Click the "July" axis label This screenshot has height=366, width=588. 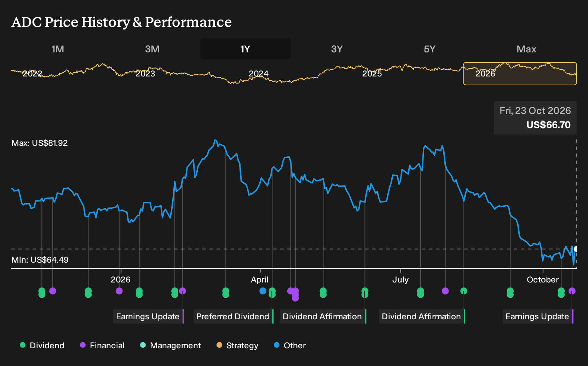400,280
